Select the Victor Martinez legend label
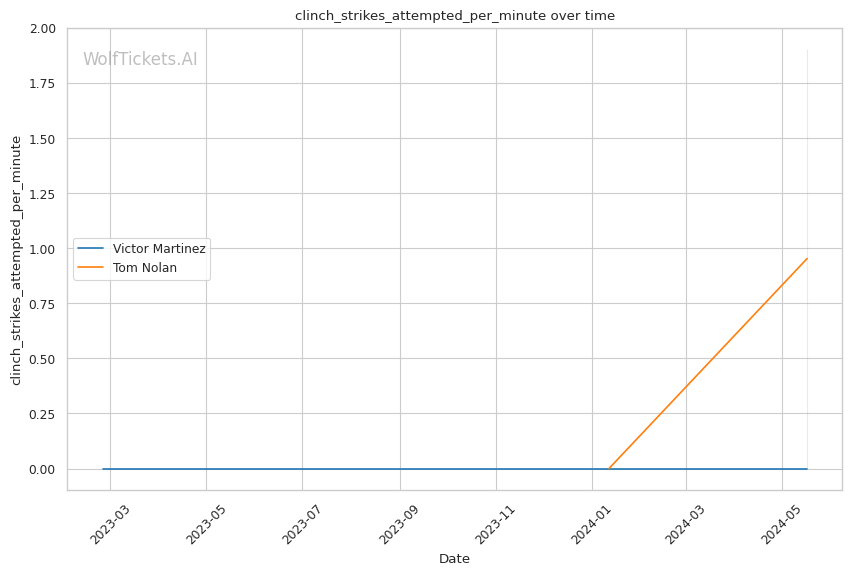The image size is (852, 575). point(159,248)
